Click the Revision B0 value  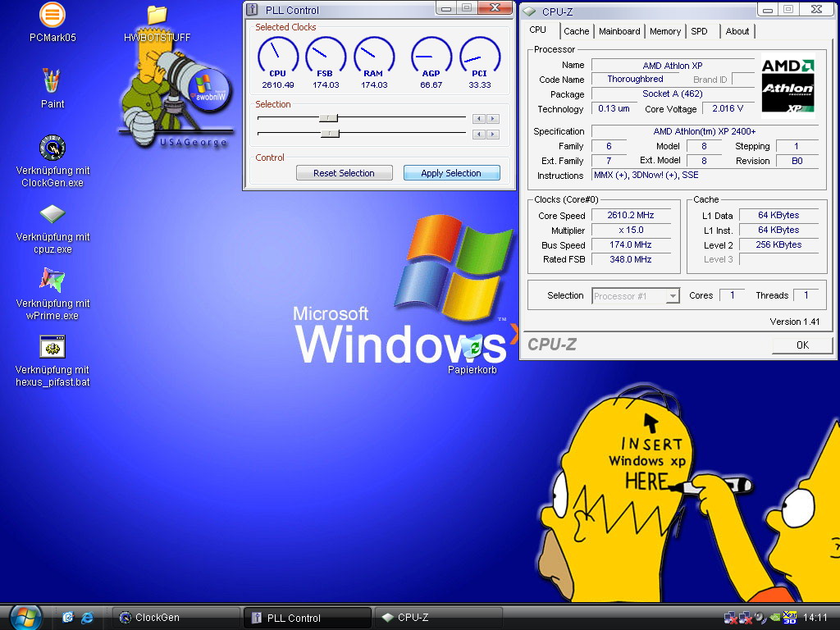click(797, 161)
